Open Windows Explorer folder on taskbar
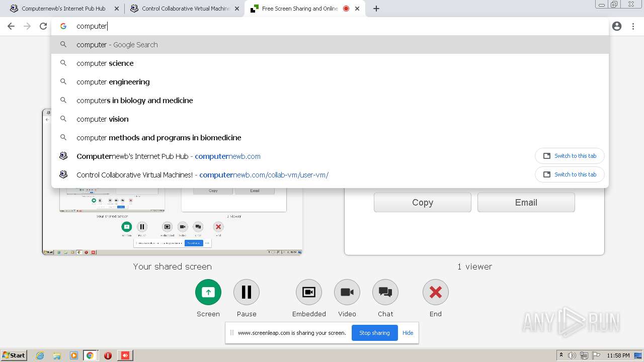This screenshot has width=644, height=362. [57, 355]
